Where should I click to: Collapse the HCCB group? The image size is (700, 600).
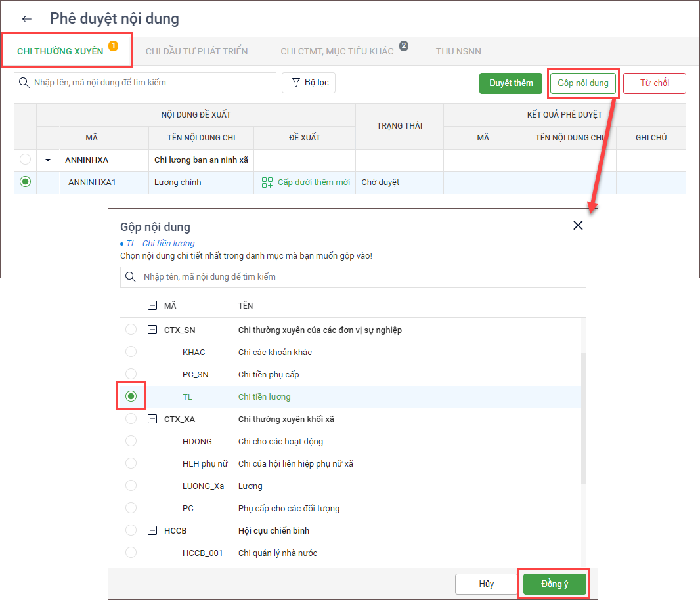tap(152, 530)
